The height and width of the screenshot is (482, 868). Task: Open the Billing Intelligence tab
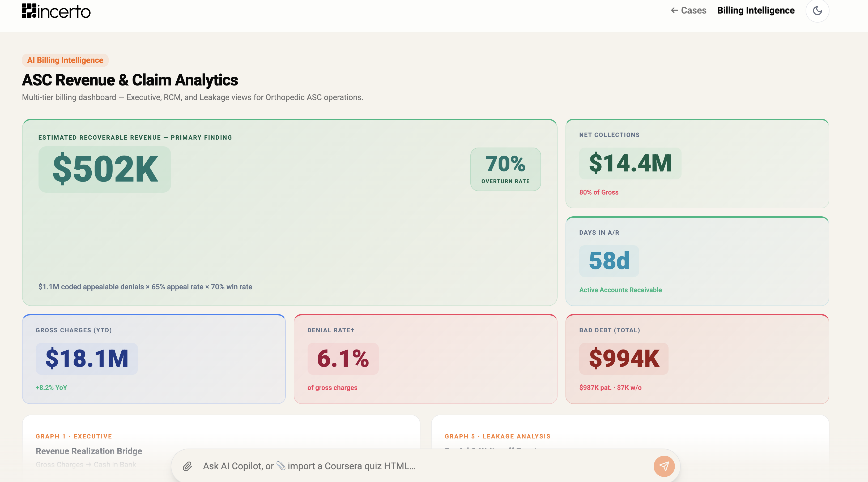756,10
